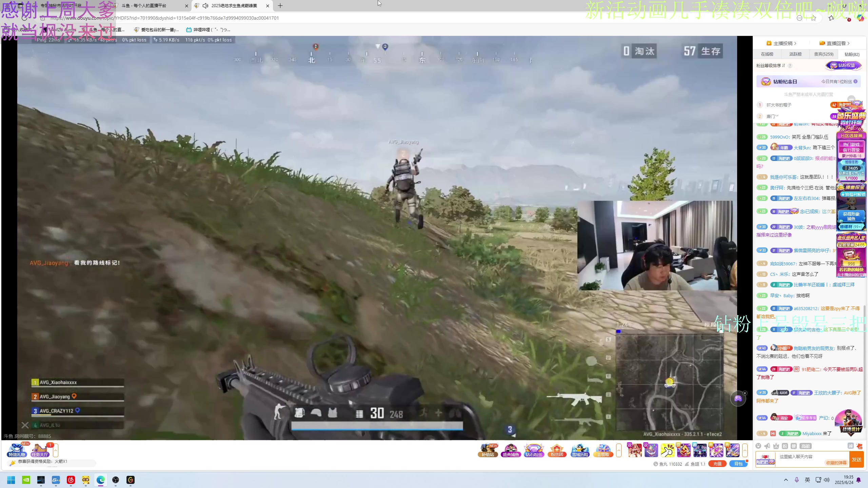Screen dimensions: 868x488
Task: Open a new browser tab
Action: (280, 6)
